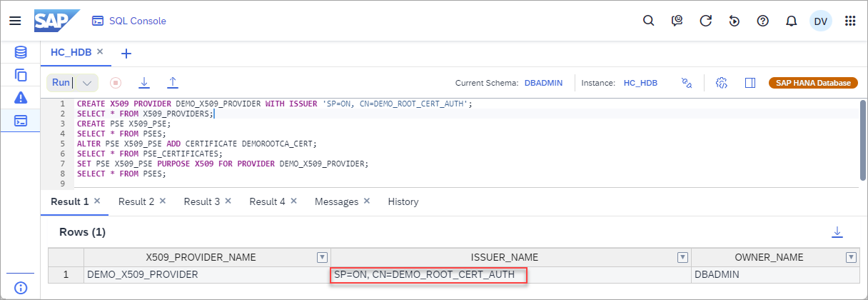Expand the Run options dropdown arrow
This screenshot has height=300, width=868.
[87, 83]
